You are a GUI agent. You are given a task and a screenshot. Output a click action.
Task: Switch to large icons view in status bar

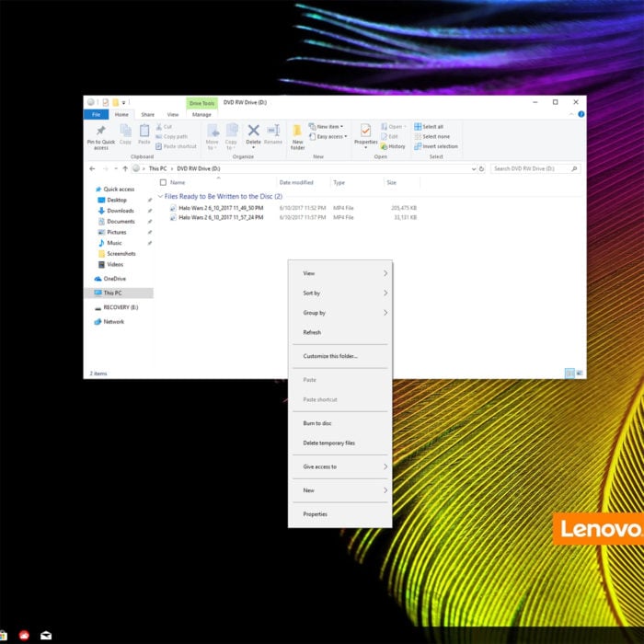coord(580,373)
